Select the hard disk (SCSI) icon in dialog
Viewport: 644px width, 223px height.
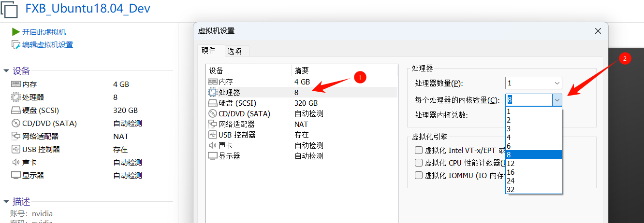tap(212, 103)
